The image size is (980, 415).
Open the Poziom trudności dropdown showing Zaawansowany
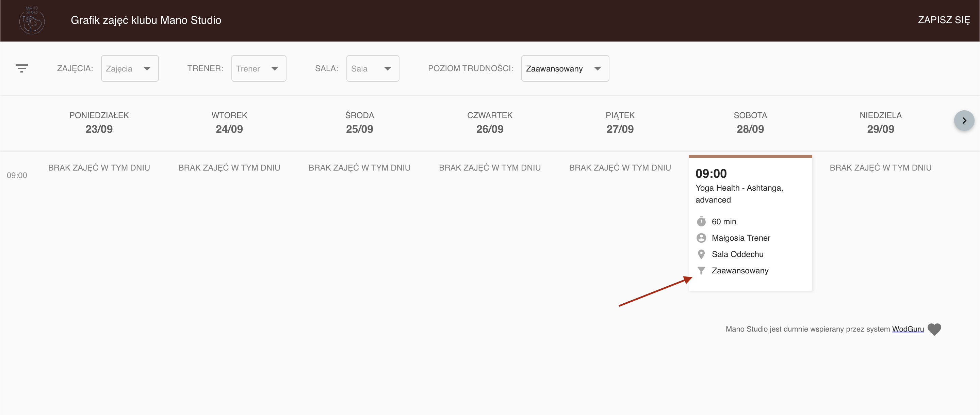(x=565, y=68)
